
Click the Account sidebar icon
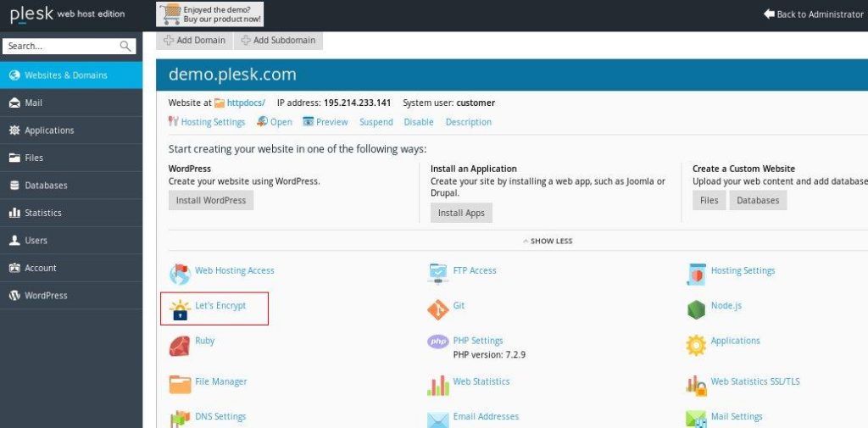click(15, 268)
